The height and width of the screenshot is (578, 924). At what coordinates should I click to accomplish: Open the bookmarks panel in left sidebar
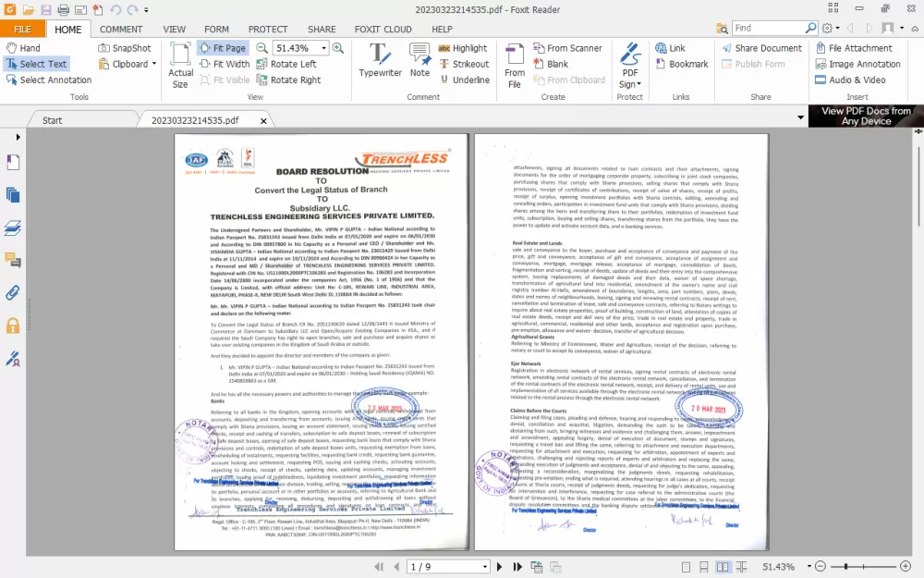[13, 162]
